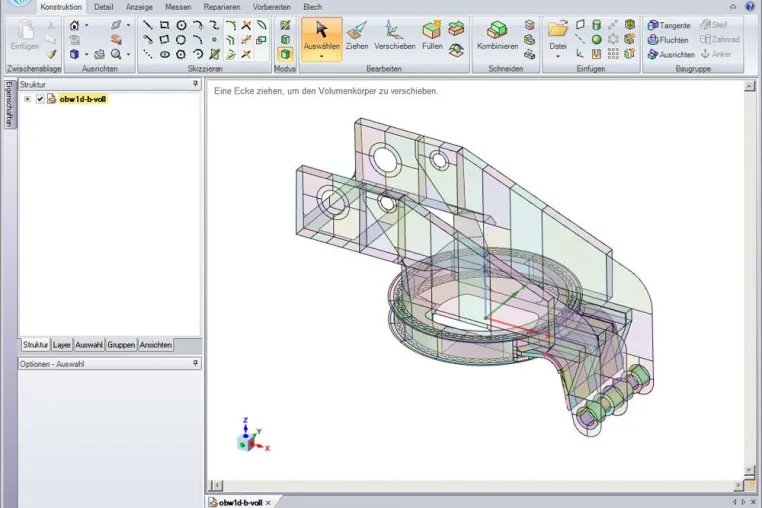Image resolution: width=762 pixels, height=508 pixels.
Task: Click the Füllen (Fill) tool
Action: [x=432, y=35]
